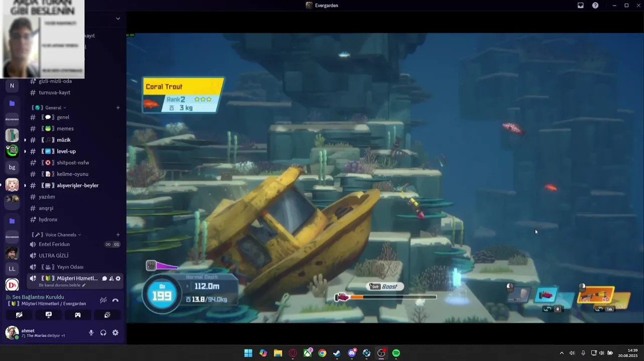Image resolution: width=644 pixels, height=361 pixels.
Task: Click the Boost progress bar in game
Action: [393, 297]
